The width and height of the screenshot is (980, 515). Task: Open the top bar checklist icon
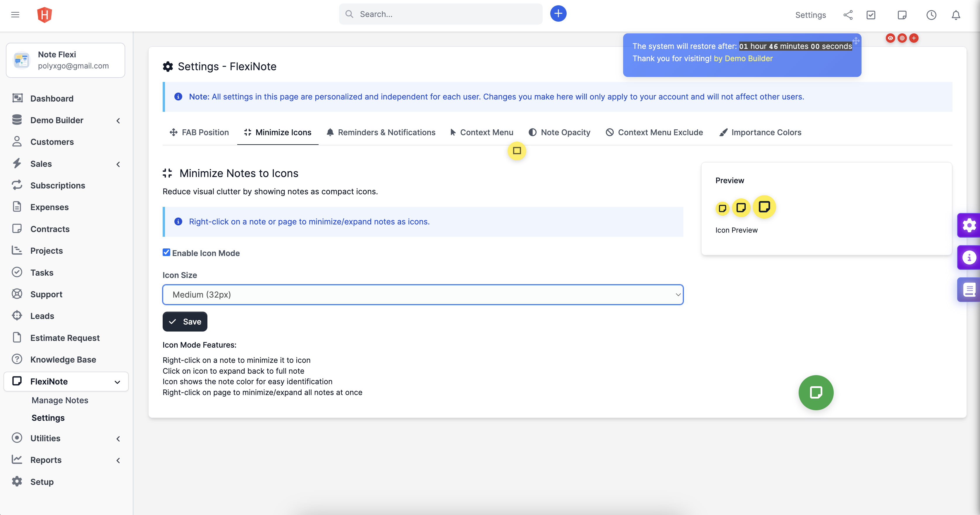pos(871,15)
